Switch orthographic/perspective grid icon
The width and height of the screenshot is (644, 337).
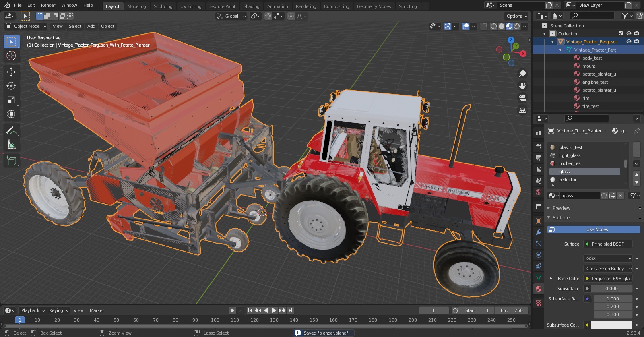522,110
